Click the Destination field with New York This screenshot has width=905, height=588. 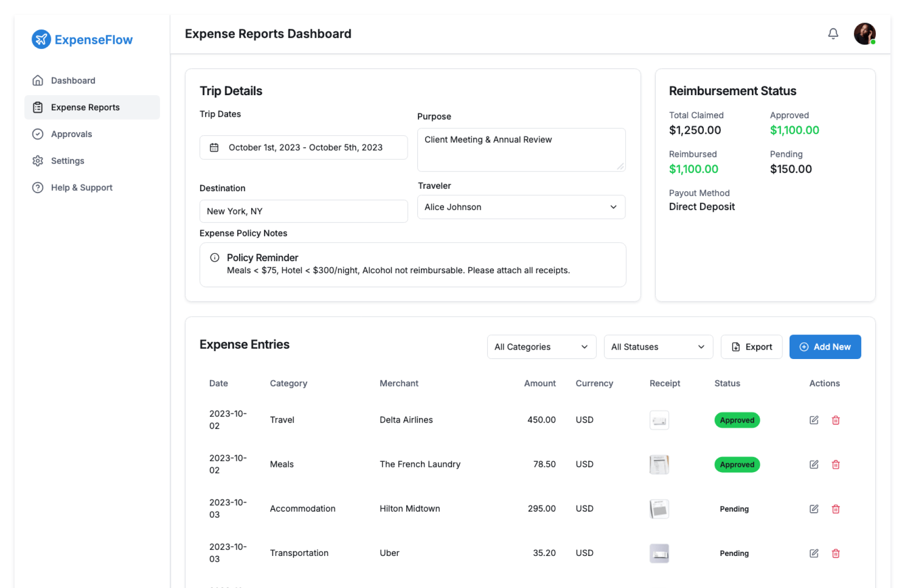click(x=304, y=211)
